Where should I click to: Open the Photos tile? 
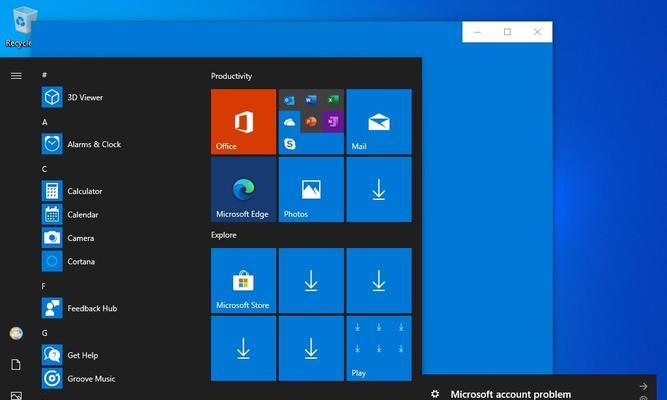coord(311,189)
